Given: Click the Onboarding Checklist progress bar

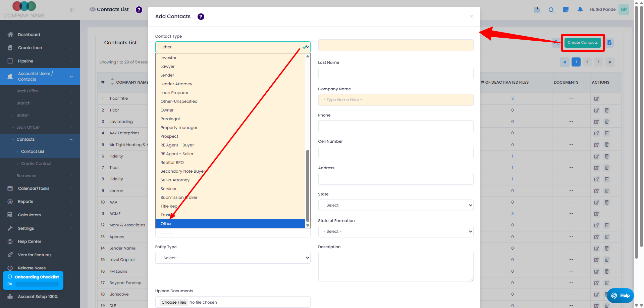Looking at the screenshot, I should 37,284.
